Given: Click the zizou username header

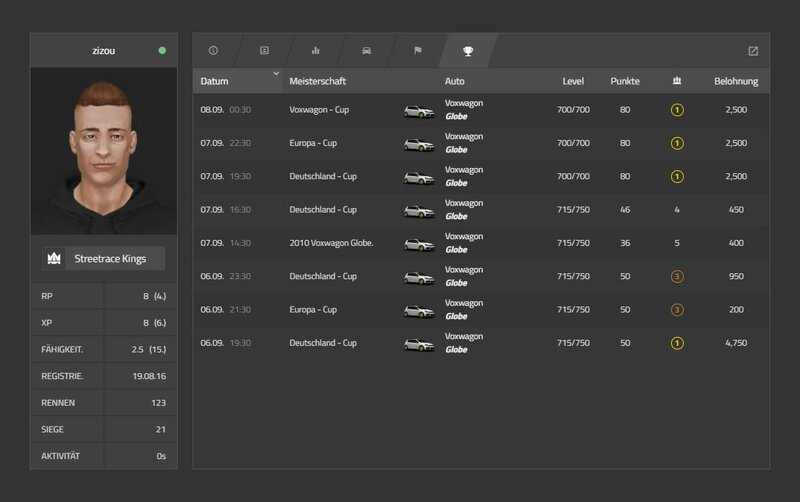Looking at the screenshot, I should tap(102, 50).
